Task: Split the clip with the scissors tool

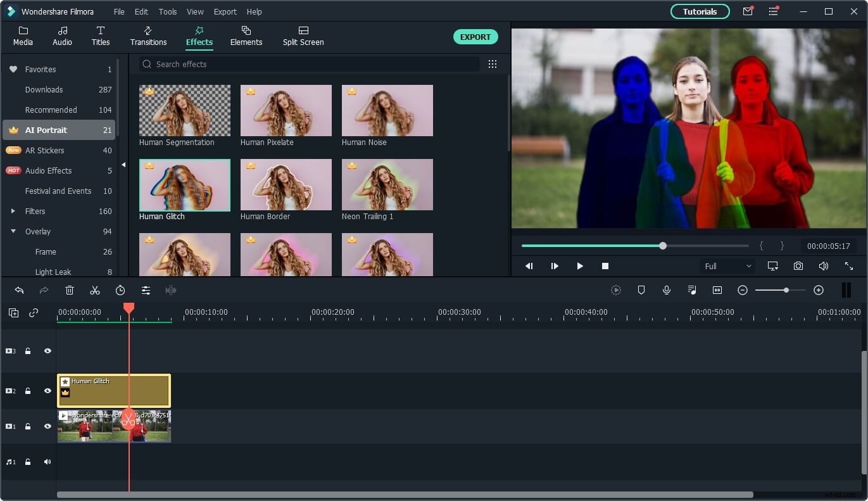Action: [x=95, y=290]
